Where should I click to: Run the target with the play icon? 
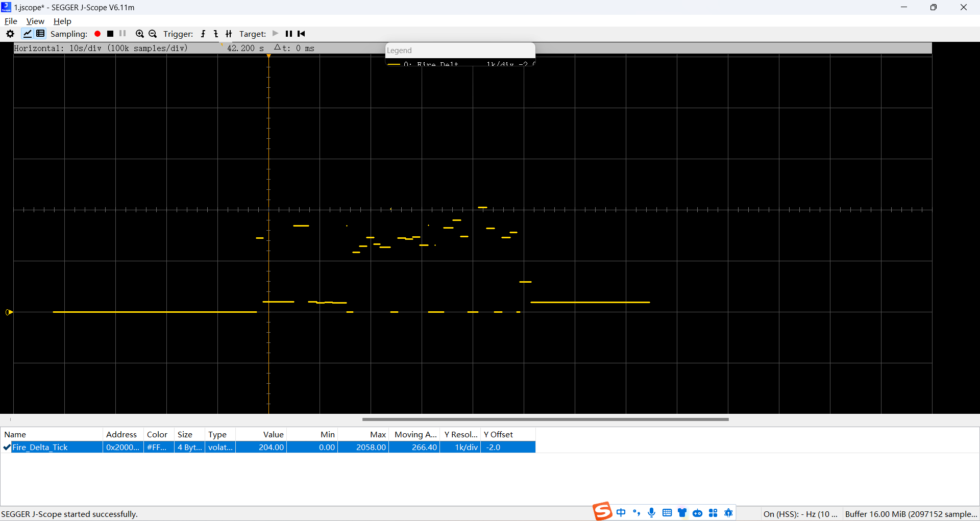276,34
